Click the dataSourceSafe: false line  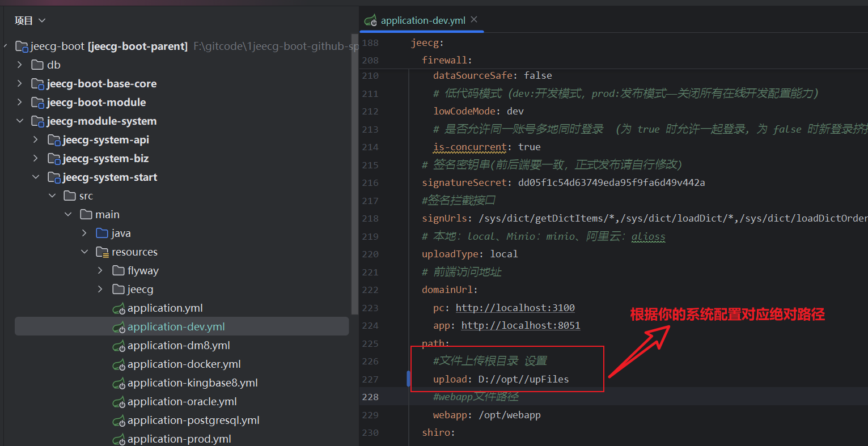click(x=493, y=75)
